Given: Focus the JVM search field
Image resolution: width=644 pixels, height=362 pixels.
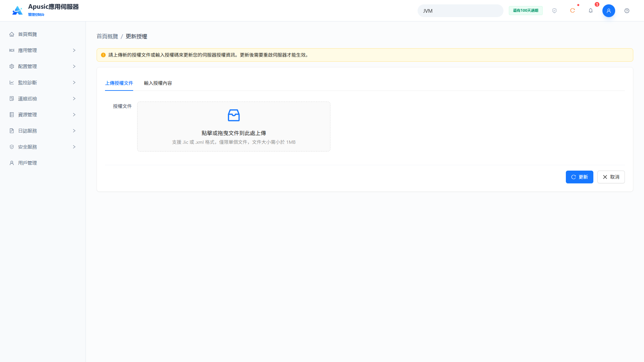Looking at the screenshot, I should 460,11.
